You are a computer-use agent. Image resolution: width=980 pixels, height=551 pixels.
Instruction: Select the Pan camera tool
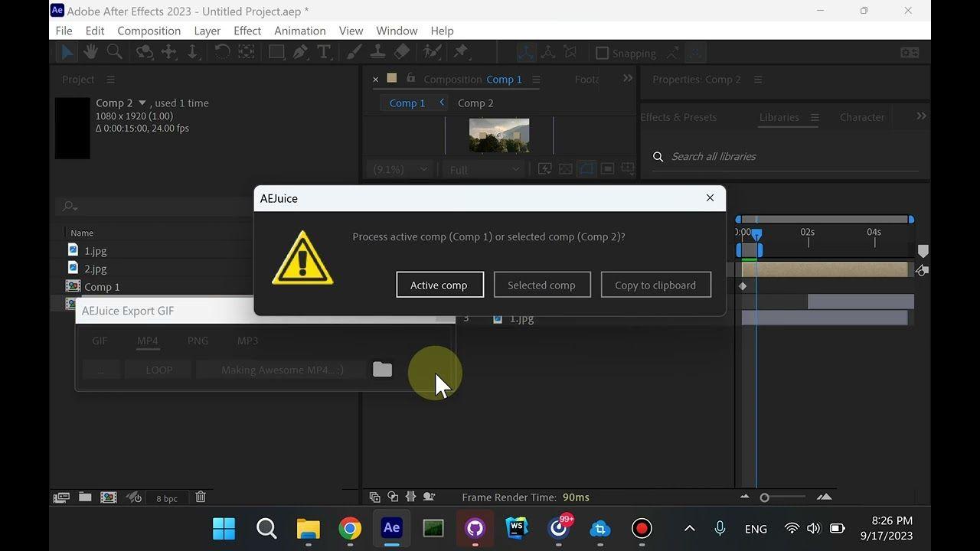pos(168,52)
